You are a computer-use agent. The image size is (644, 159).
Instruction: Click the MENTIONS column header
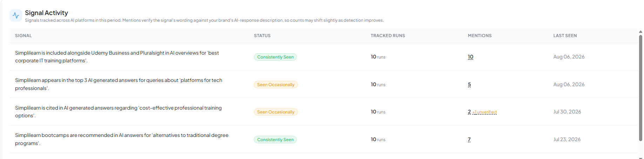(x=479, y=36)
